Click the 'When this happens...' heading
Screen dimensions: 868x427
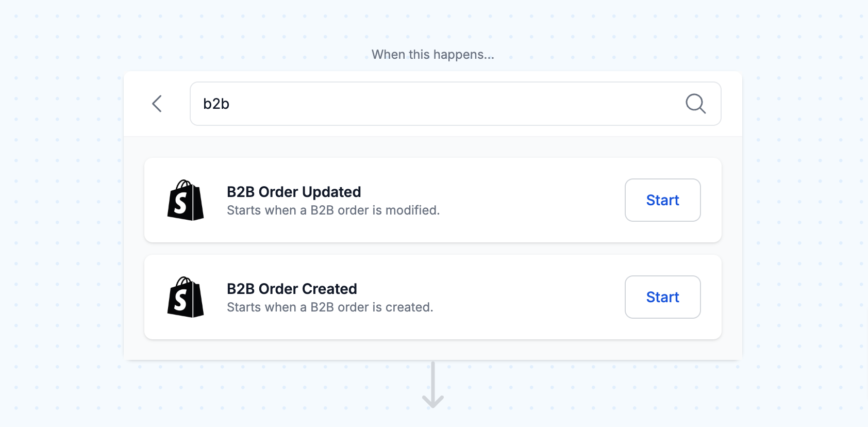pyautogui.click(x=433, y=55)
